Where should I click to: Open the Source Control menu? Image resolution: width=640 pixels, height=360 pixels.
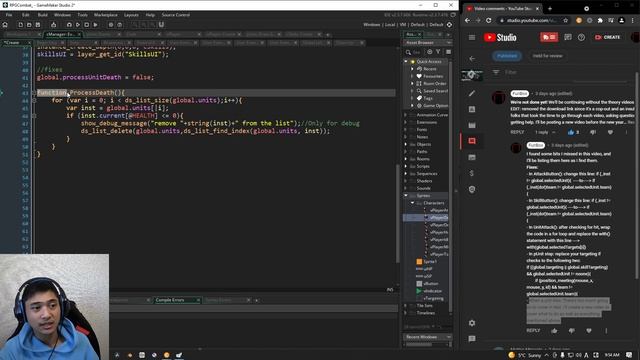[x=176, y=15]
